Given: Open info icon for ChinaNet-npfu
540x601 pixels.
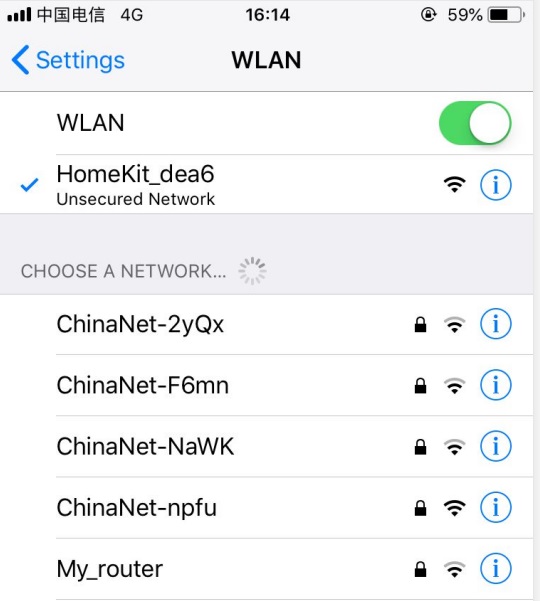Looking at the screenshot, I should pyautogui.click(x=496, y=507).
